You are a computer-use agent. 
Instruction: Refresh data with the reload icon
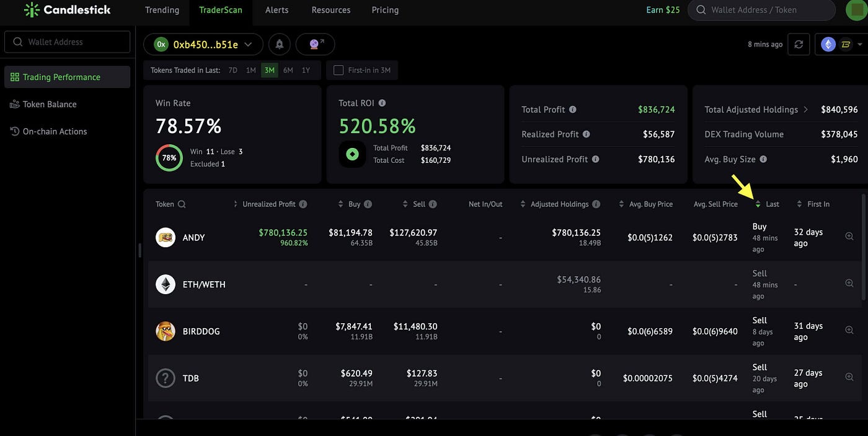pyautogui.click(x=799, y=45)
